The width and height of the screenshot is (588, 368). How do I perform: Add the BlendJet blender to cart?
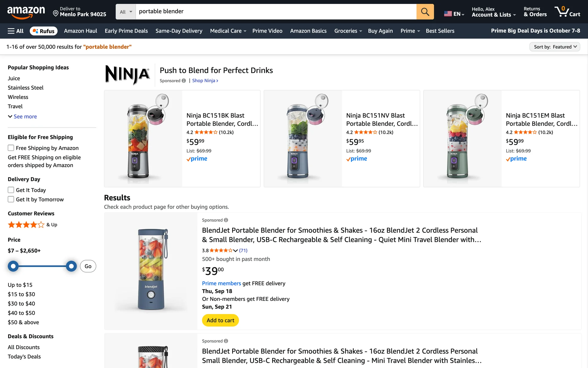click(x=220, y=320)
